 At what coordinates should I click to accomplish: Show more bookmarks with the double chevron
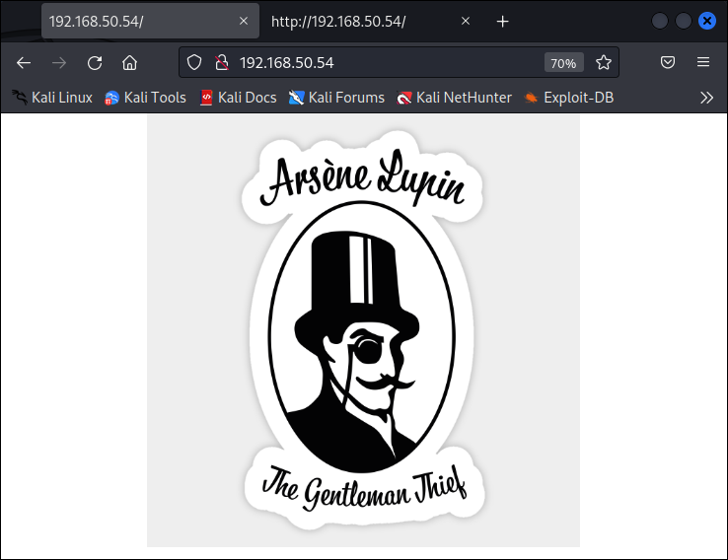[706, 98]
